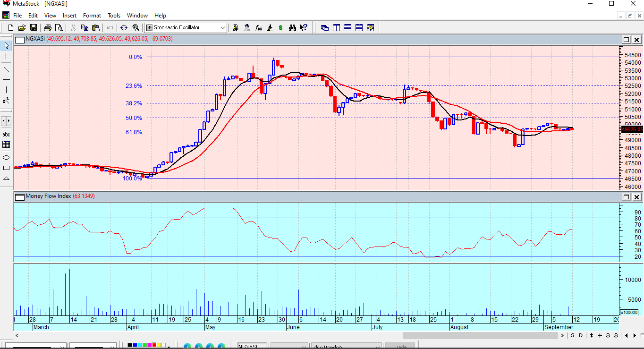Open the Insert menu

click(x=69, y=16)
